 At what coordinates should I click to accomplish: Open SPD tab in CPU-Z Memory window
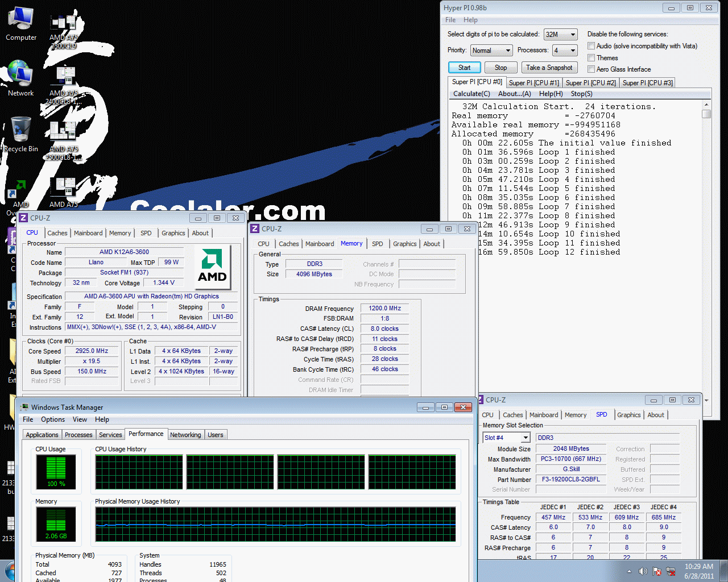(378, 244)
